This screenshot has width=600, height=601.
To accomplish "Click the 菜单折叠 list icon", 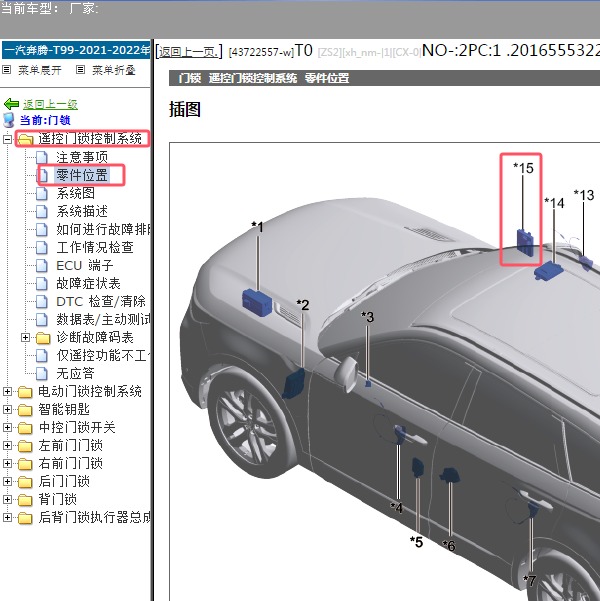I will click(80, 70).
